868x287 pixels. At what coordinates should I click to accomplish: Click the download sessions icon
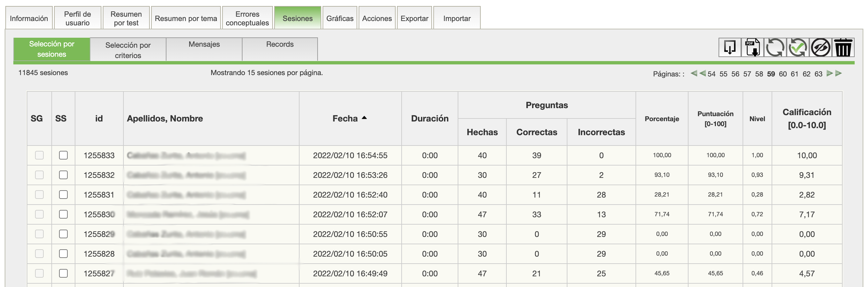pyautogui.click(x=730, y=47)
